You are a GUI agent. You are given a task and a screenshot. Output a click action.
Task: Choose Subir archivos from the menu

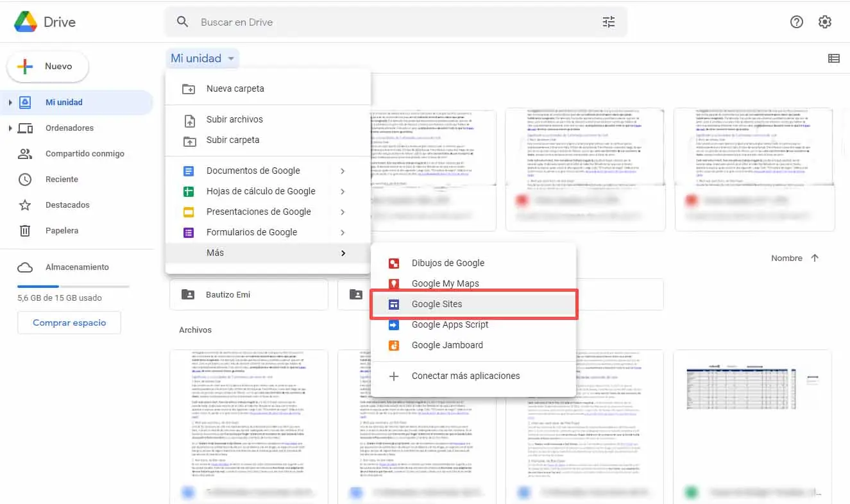tap(268, 120)
